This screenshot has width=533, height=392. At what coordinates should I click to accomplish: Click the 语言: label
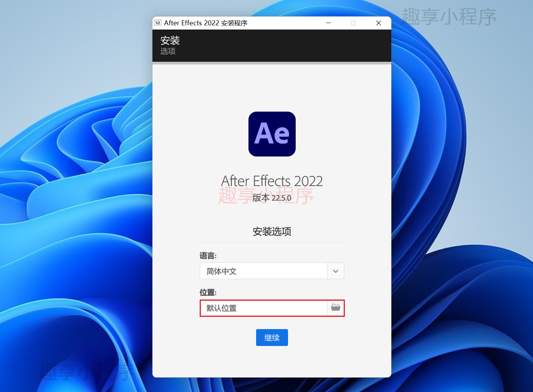coord(208,256)
